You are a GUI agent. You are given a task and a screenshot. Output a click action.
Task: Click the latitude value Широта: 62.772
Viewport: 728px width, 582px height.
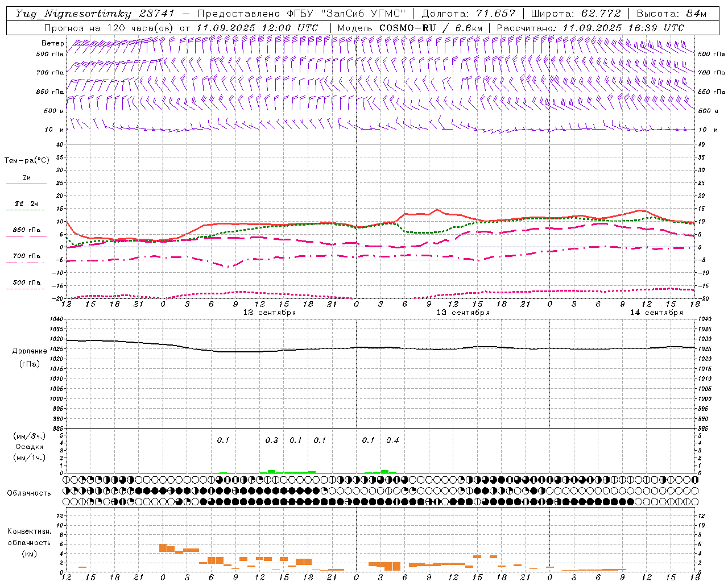coord(576,14)
